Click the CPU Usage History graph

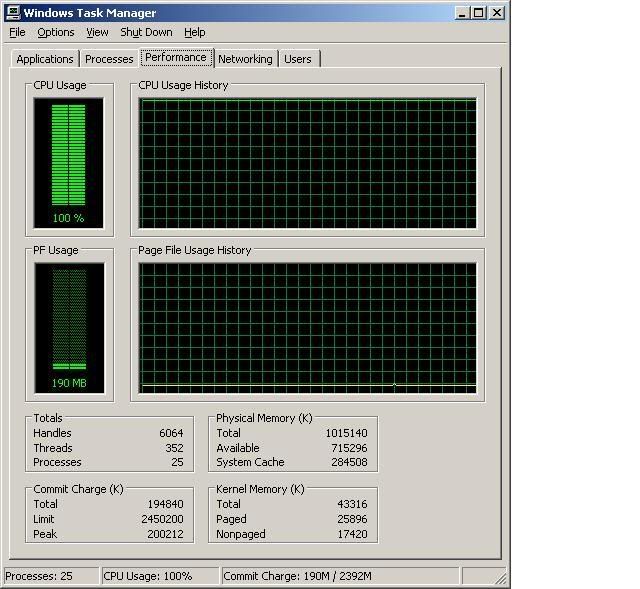tap(308, 162)
